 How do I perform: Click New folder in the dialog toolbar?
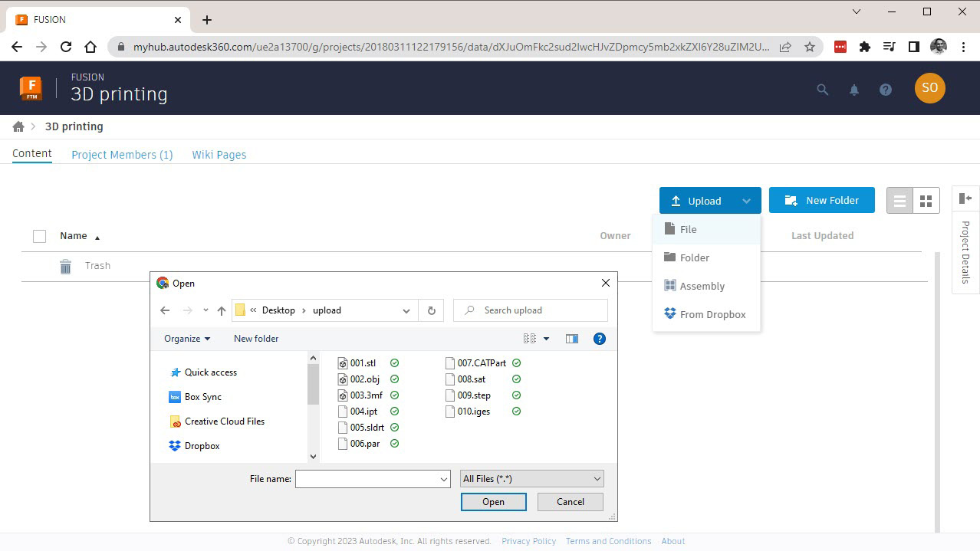coord(256,339)
